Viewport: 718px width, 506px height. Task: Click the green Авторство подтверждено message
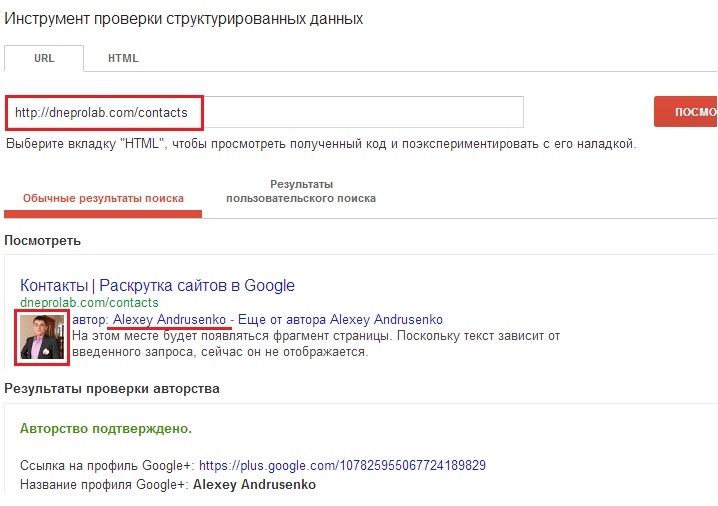[106, 428]
